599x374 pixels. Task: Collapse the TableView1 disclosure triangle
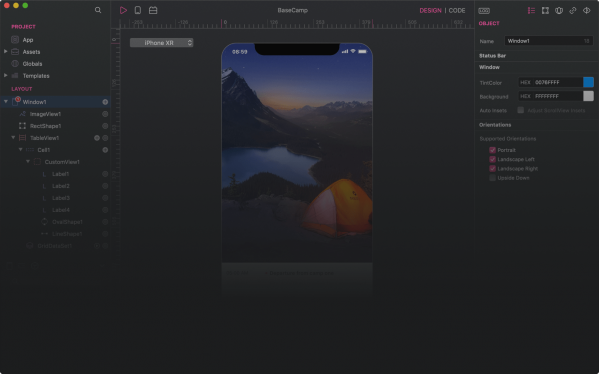pos(13,138)
